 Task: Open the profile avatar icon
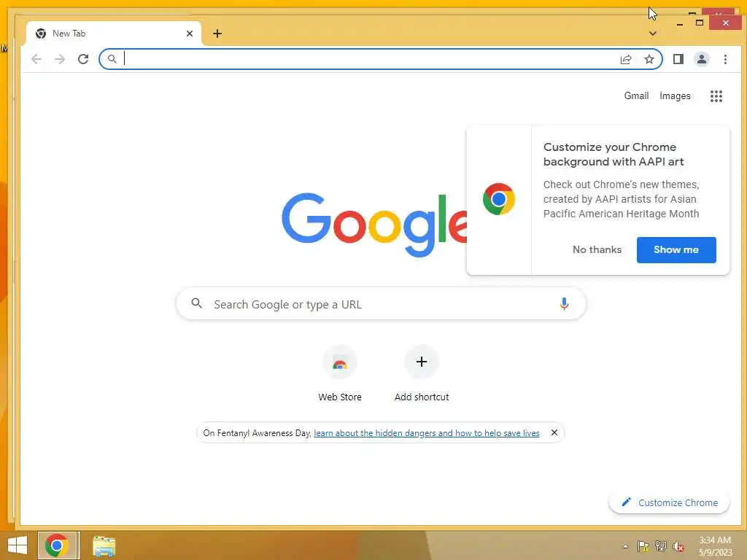coord(702,59)
